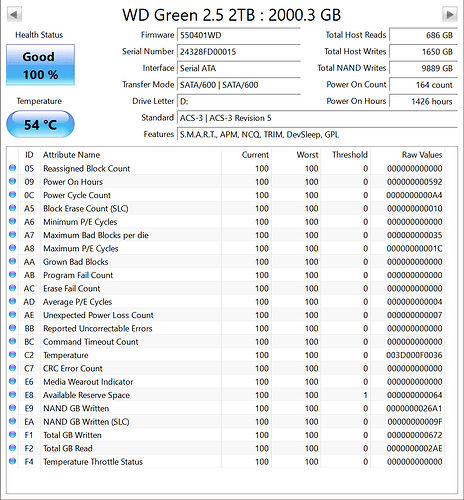
Task: Open the Good 100 % health status button
Action: (40, 65)
